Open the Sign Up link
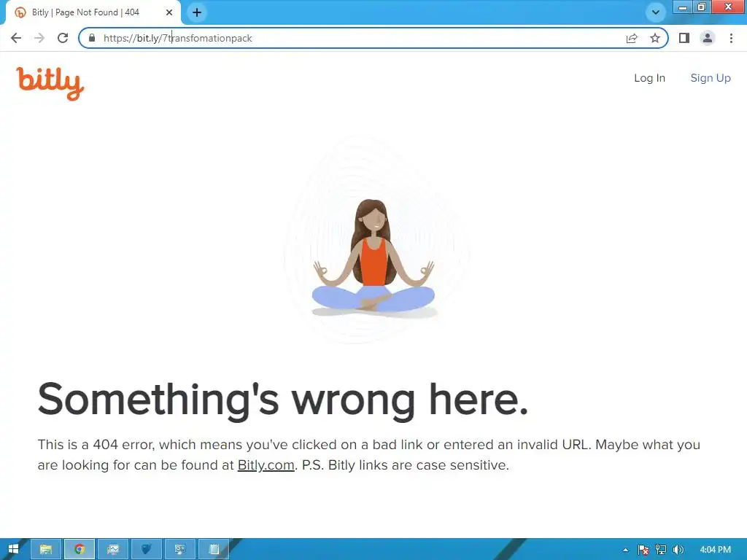 [x=711, y=78]
